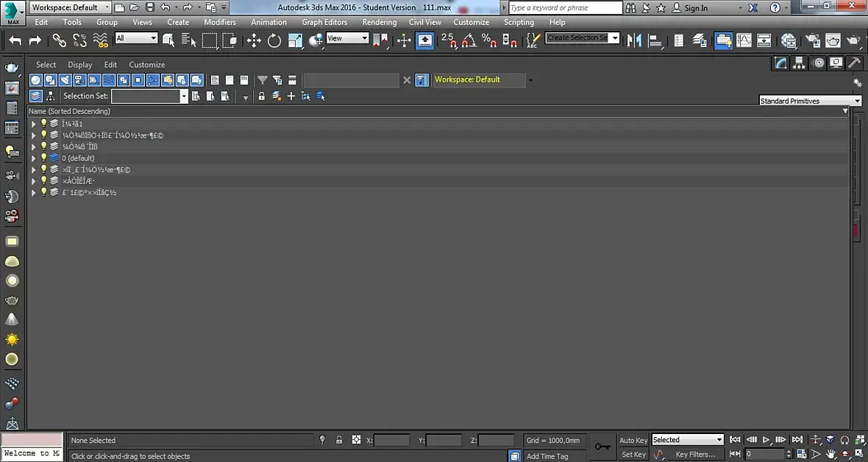This screenshot has height=462, width=868.
Task: Open the Graph Editors menu
Action: (x=324, y=22)
